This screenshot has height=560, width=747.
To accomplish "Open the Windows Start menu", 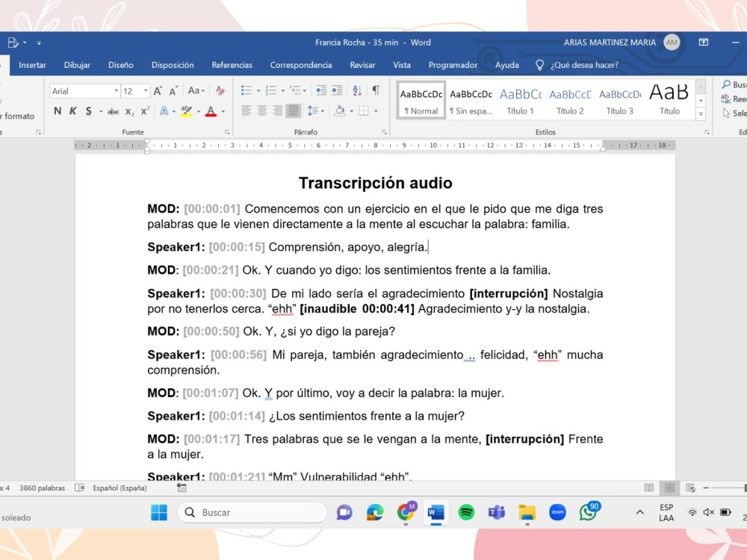I will pos(159,512).
